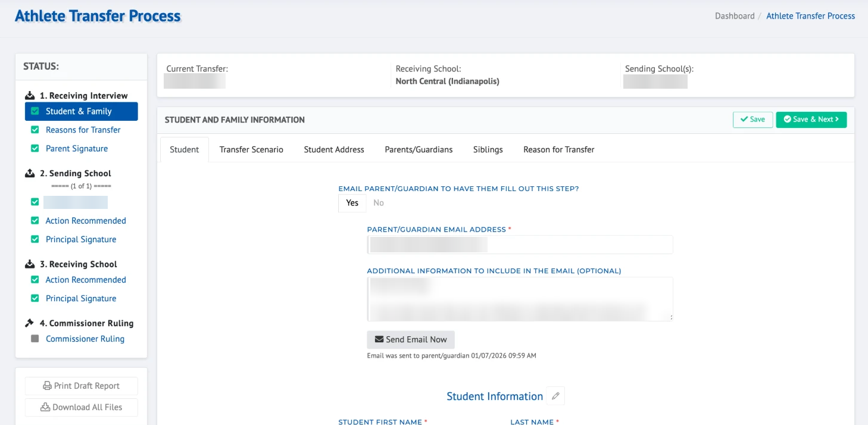868x425 pixels.
Task: Click the '4. Commissioner Ruling' heading
Action: 87,323
